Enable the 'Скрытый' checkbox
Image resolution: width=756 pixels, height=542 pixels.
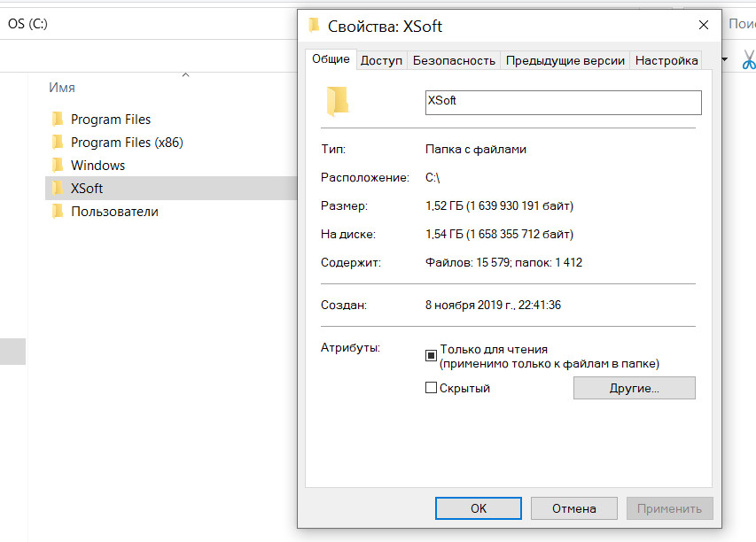pyautogui.click(x=432, y=388)
